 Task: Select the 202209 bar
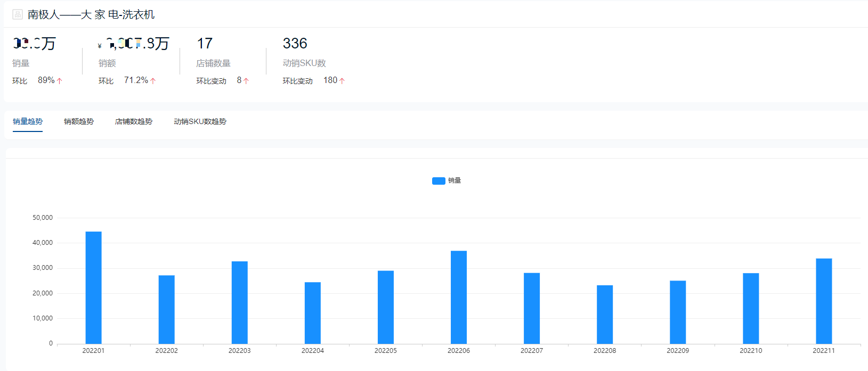click(x=678, y=312)
